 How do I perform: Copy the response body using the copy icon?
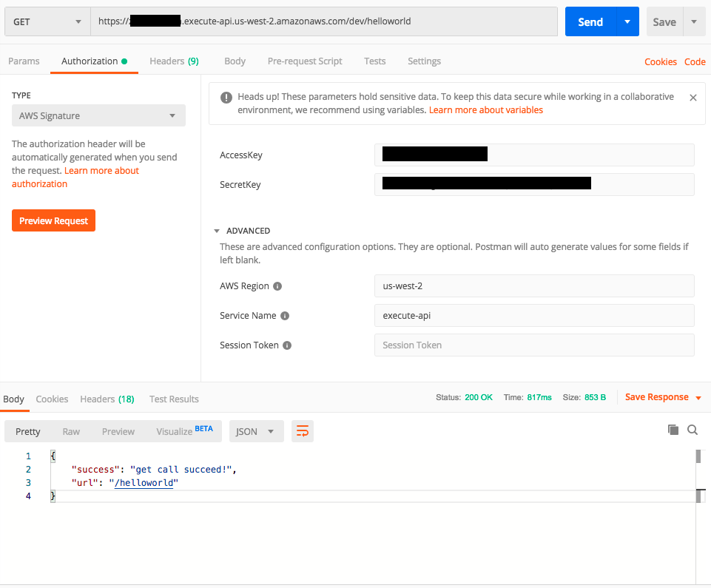coord(673,429)
